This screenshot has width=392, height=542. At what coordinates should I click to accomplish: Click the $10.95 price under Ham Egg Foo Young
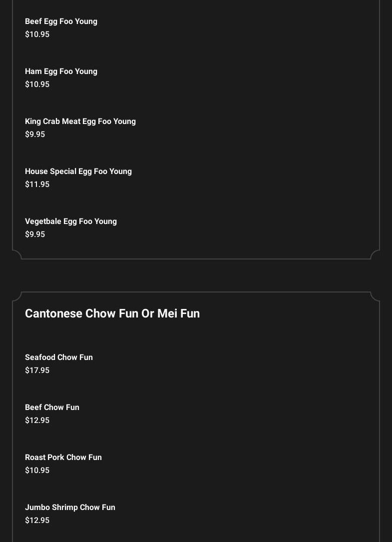pyautogui.click(x=37, y=84)
